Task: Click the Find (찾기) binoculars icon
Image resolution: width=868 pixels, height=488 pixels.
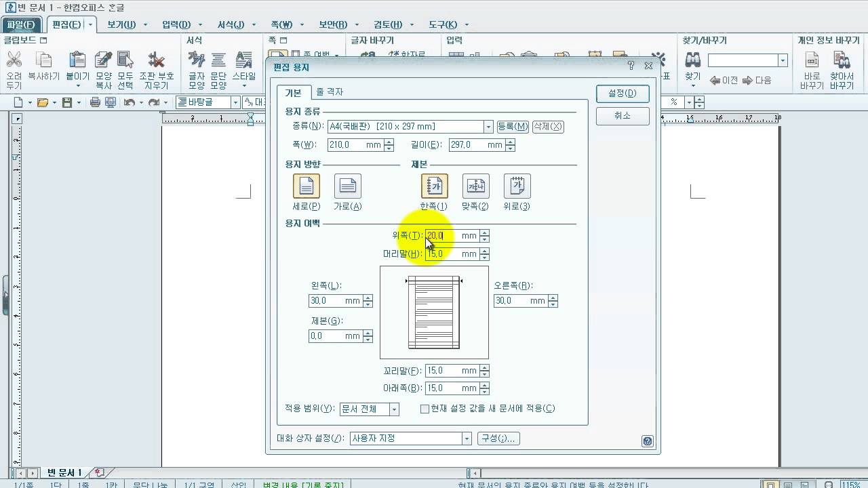Action: (692, 61)
